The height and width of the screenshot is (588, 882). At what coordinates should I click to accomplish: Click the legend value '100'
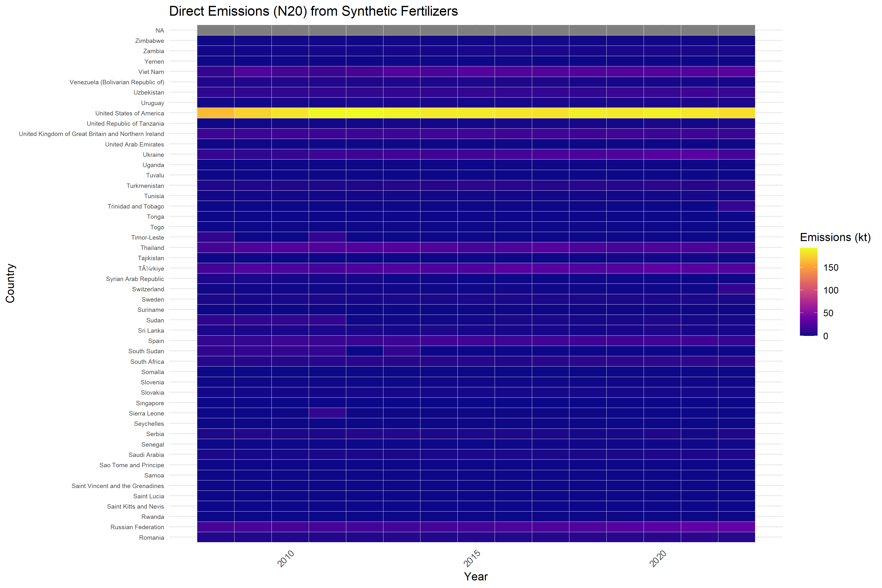(x=831, y=291)
